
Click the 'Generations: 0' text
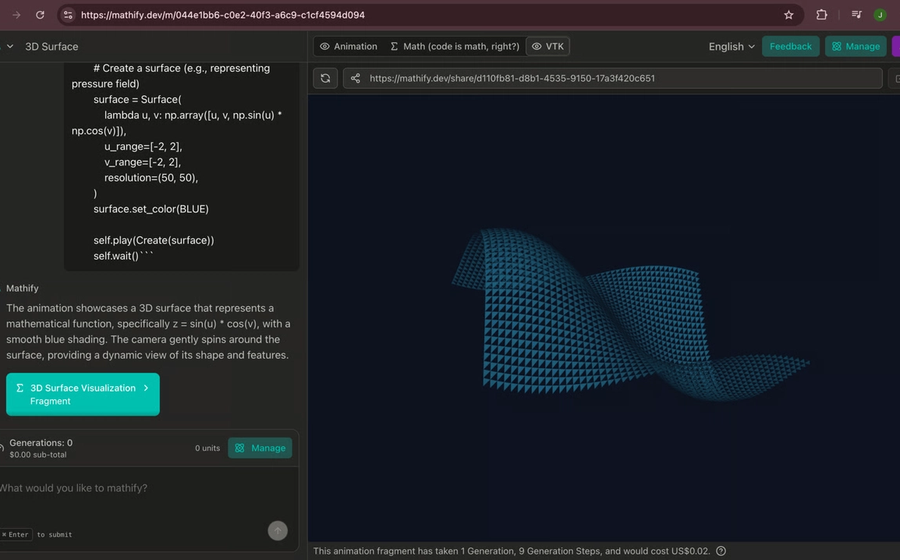(41, 443)
